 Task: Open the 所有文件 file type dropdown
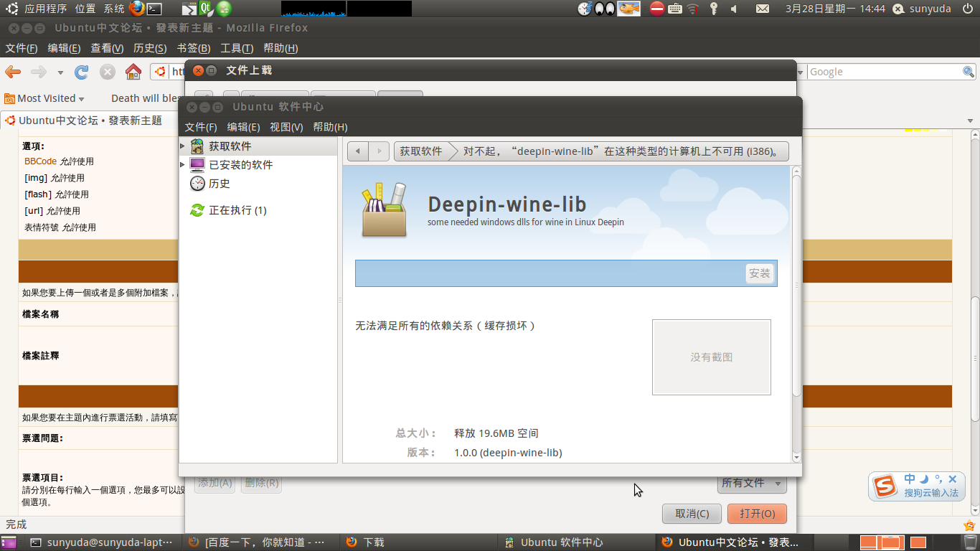point(752,484)
